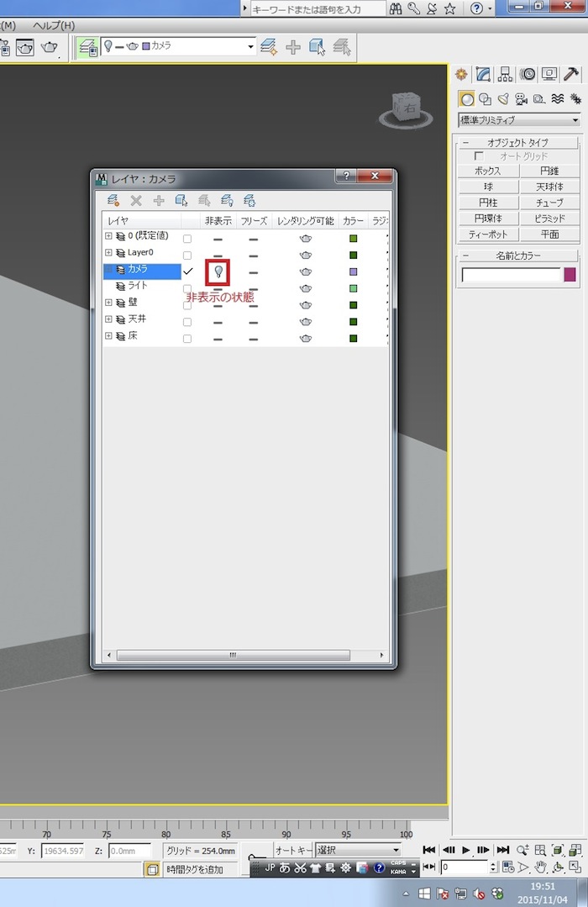
Task: Select the ライト layer row
Action: (139, 287)
